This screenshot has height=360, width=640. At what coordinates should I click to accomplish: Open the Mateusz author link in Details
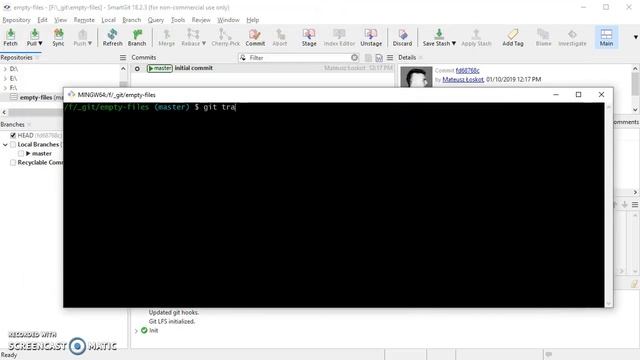[463, 80]
